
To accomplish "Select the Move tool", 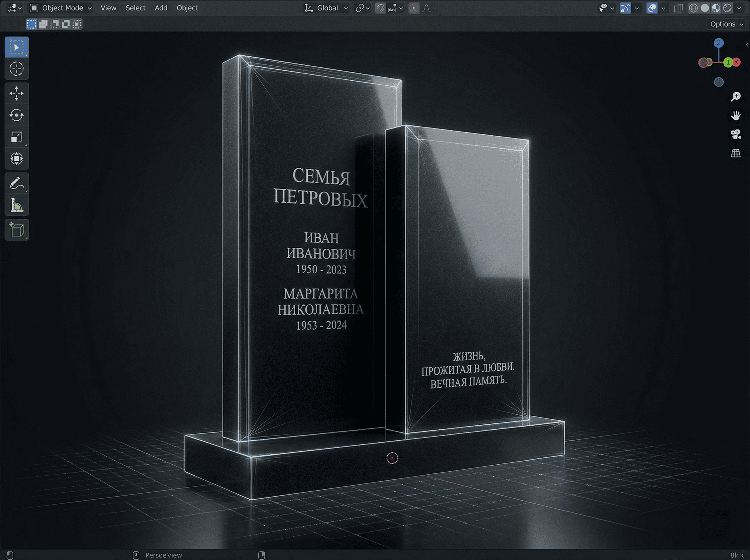I will (17, 93).
